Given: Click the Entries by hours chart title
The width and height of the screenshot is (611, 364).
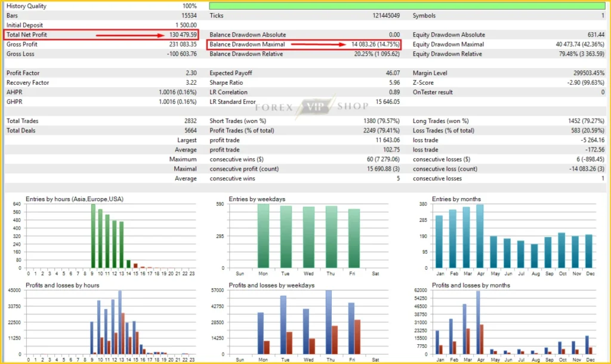Looking at the screenshot, I should (x=75, y=199).
